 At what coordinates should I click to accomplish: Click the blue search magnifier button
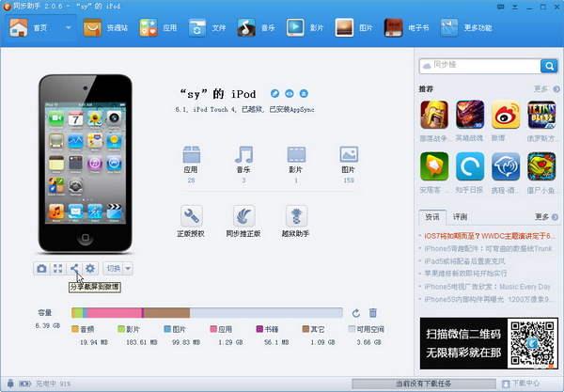(x=549, y=66)
